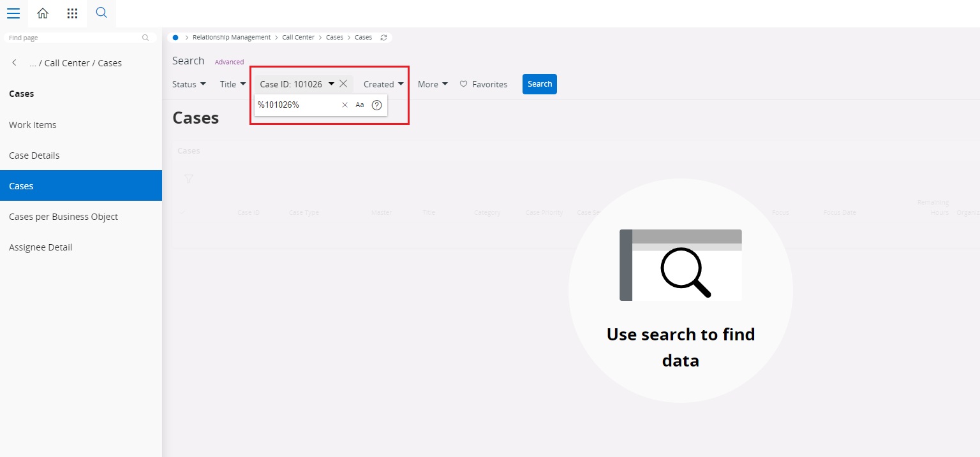Clear the %101026% filter text
This screenshot has width=980, height=457.
pyautogui.click(x=345, y=105)
